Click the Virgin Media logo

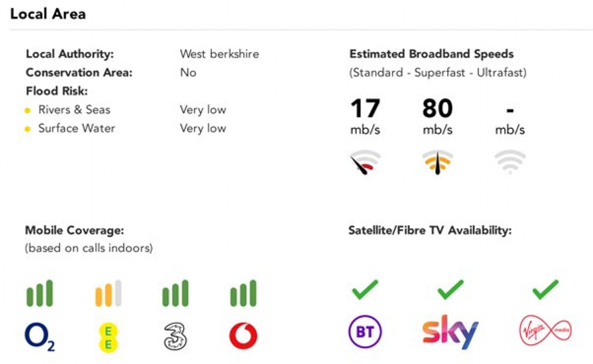pyautogui.click(x=545, y=330)
